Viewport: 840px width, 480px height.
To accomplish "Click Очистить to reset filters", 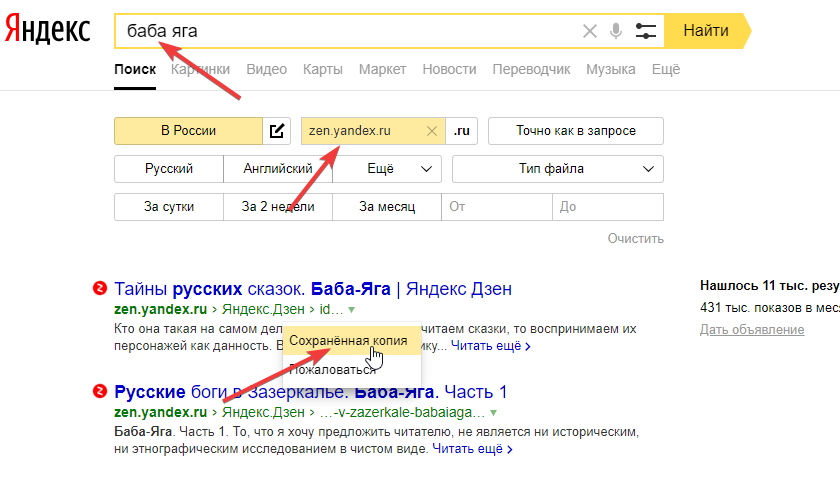I will 635,238.
